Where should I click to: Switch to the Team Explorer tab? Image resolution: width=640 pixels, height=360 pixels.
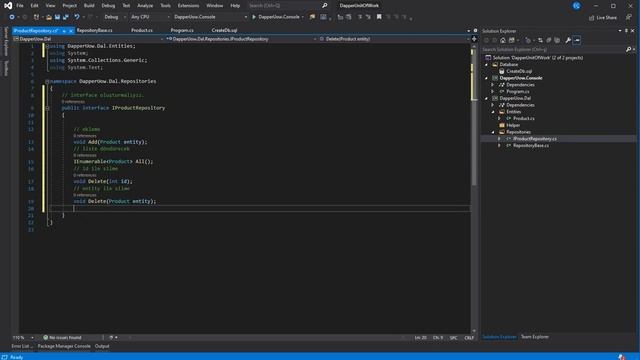coord(535,337)
